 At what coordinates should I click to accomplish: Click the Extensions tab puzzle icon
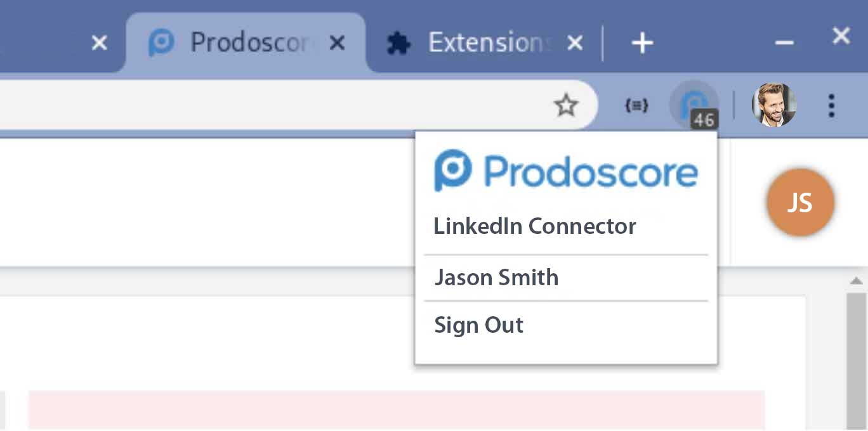(398, 43)
